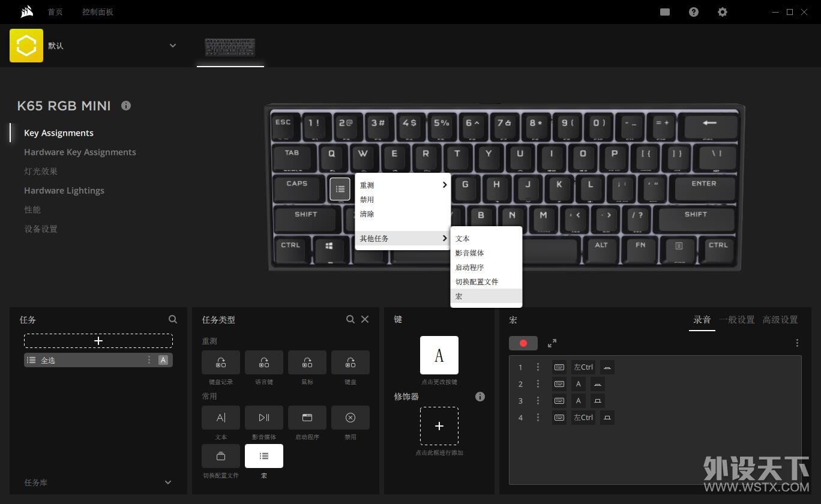
Task: Click the A key badge on 全选 task
Action: [163, 360]
